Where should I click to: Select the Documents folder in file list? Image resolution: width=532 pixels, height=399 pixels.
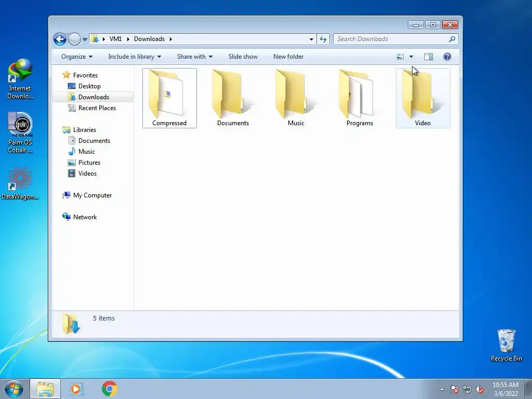233,98
